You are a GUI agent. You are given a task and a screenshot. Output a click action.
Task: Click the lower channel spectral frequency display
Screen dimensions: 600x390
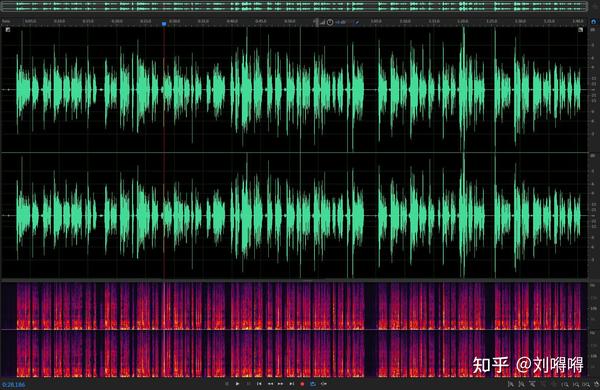coord(294,354)
